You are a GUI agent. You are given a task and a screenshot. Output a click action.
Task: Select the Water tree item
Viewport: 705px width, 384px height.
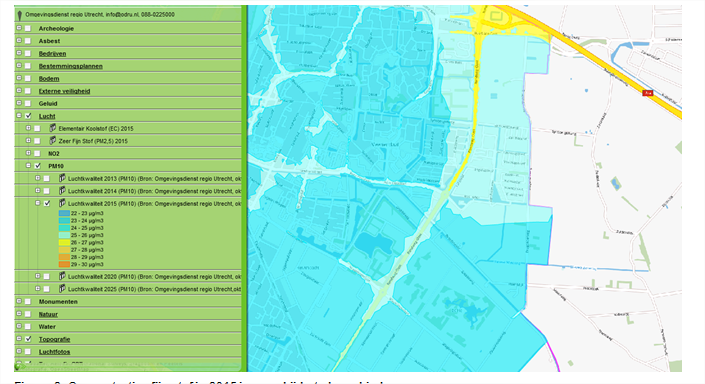(47, 327)
